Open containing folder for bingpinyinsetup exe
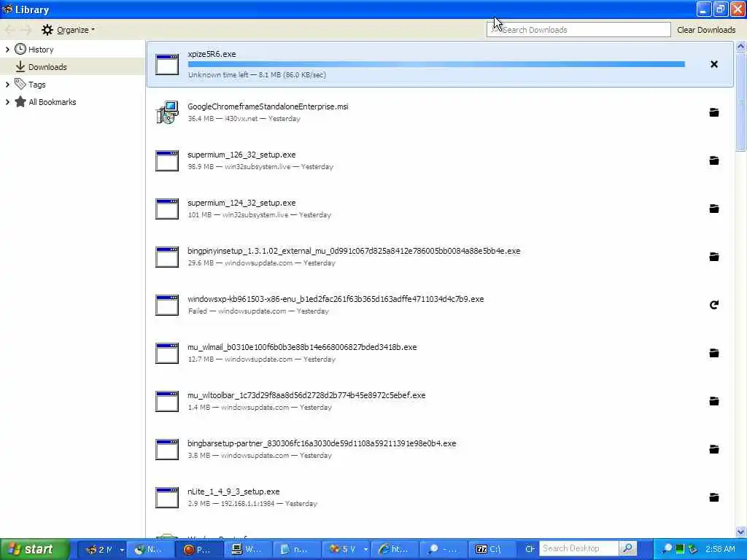Screen dimensions: 747x560 click(713, 257)
